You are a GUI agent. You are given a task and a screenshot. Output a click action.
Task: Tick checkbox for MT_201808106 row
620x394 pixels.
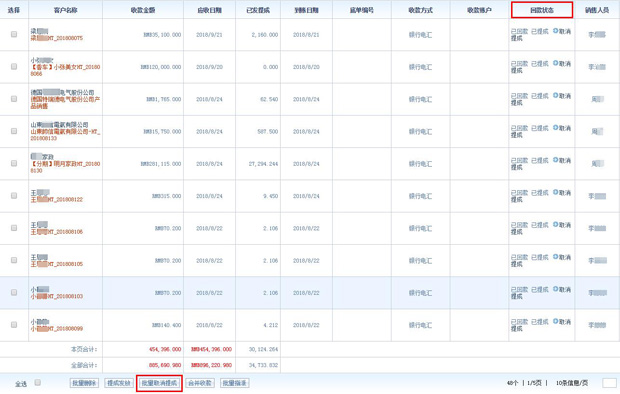tap(14, 228)
